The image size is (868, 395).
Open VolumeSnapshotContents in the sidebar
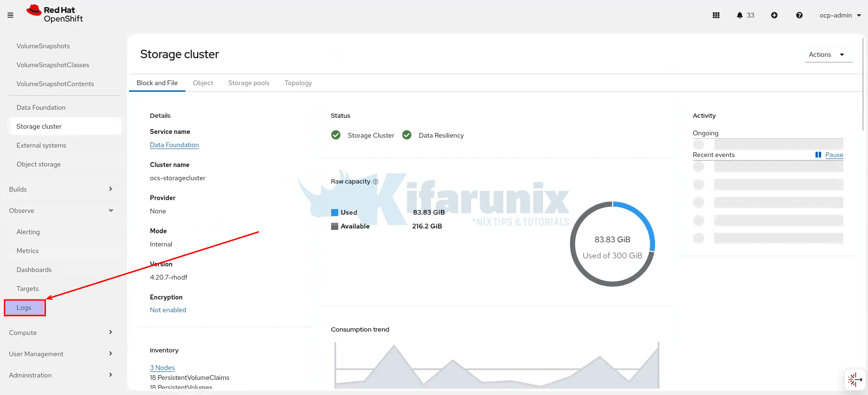[x=55, y=84]
